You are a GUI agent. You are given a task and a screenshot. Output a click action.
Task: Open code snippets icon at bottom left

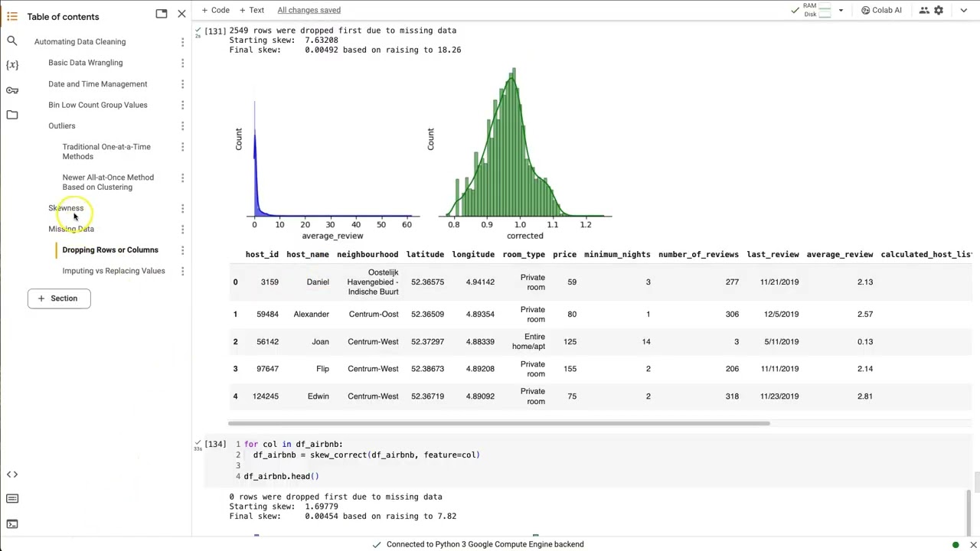[12, 474]
